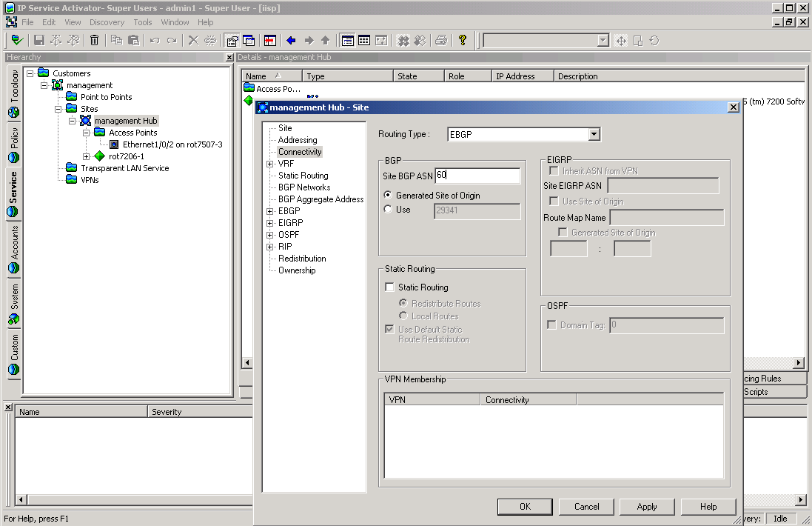Expand the EBGP node in dialog tree

pyautogui.click(x=270, y=211)
